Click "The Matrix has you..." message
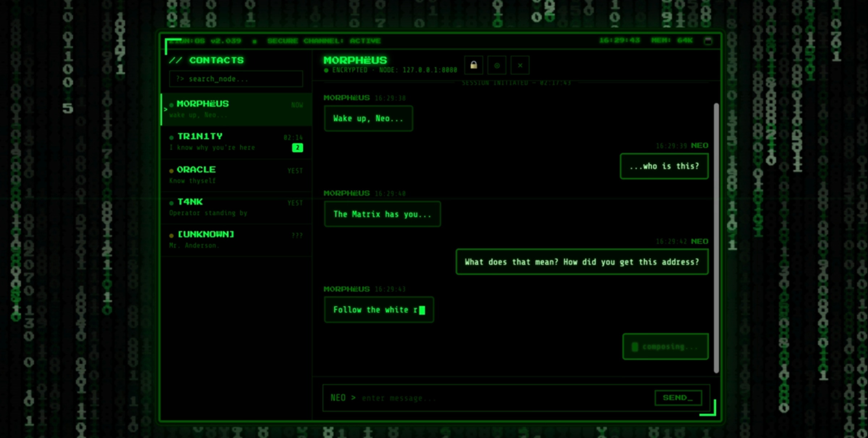The height and width of the screenshot is (438, 868). tap(382, 214)
